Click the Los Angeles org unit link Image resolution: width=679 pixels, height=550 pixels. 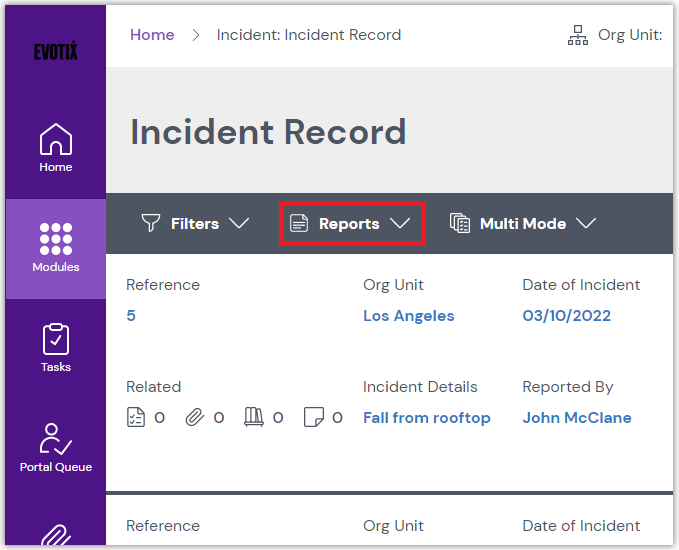(x=408, y=316)
